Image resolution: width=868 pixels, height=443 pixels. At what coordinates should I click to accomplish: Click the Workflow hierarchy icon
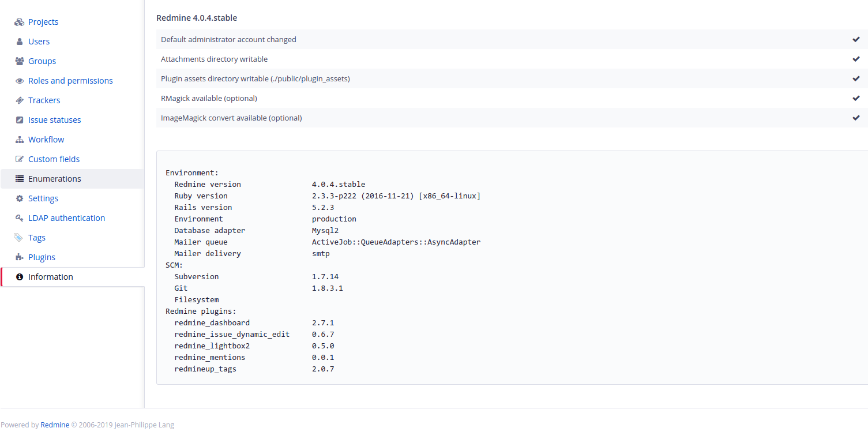click(19, 140)
